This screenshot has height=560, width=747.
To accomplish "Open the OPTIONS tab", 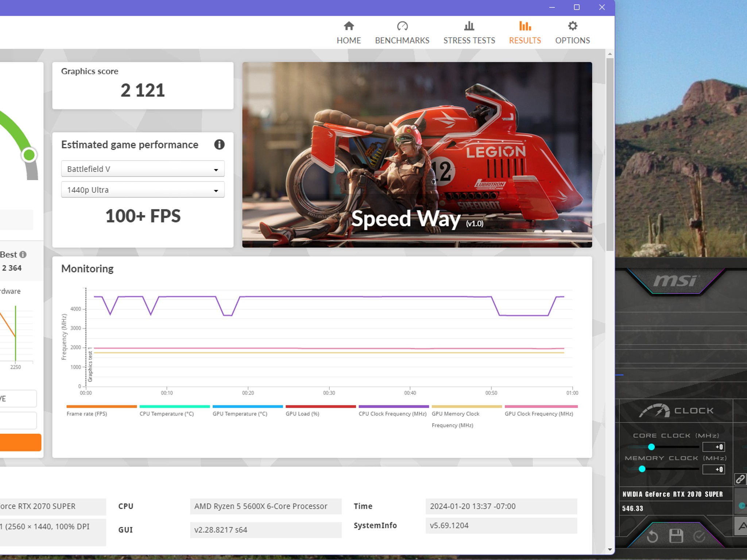I will [x=572, y=33].
